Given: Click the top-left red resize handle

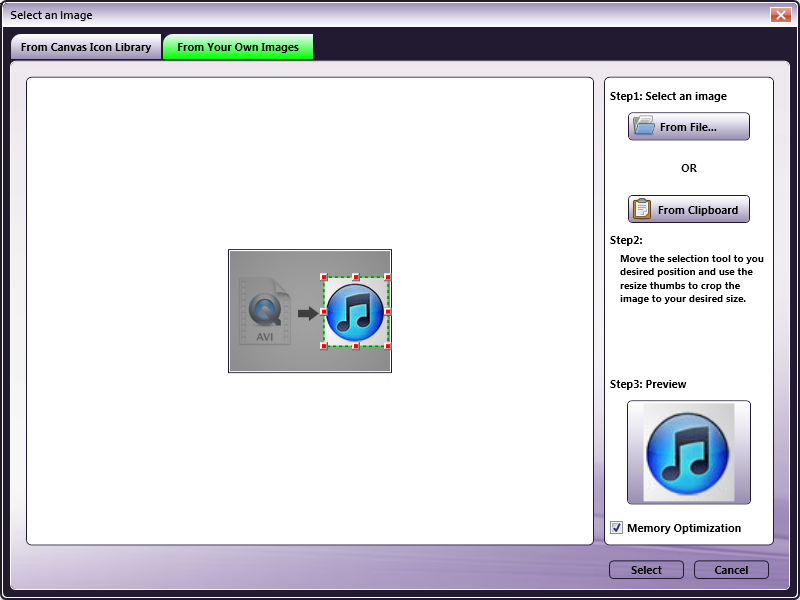Looking at the screenshot, I should coord(323,277).
